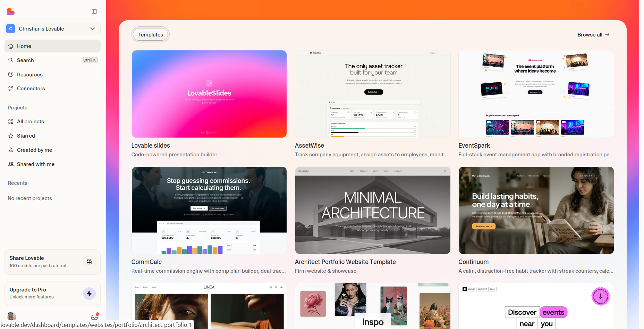Image resolution: width=644 pixels, height=329 pixels.
Task: Click the gift icon in Share Lovable
Action: pos(89,262)
